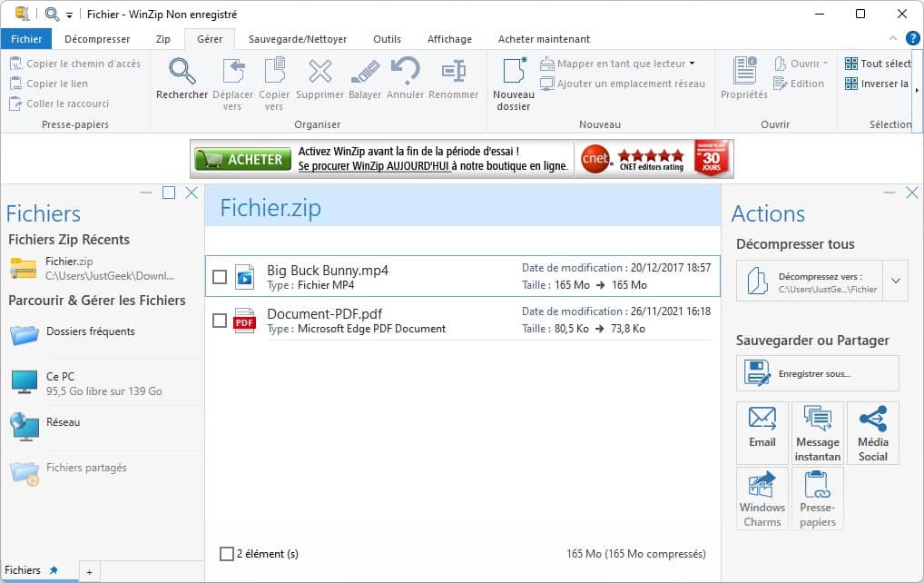Screen dimensions: 924x583
Task: Expand the Ouvrir dropdown in the ribbon
Action: (x=825, y=64)
